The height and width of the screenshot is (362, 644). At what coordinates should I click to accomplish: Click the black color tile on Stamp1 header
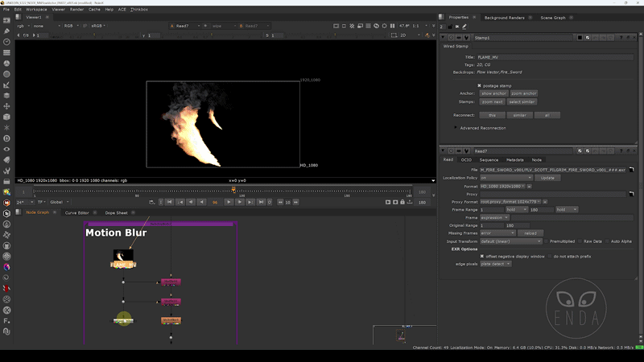580,38
